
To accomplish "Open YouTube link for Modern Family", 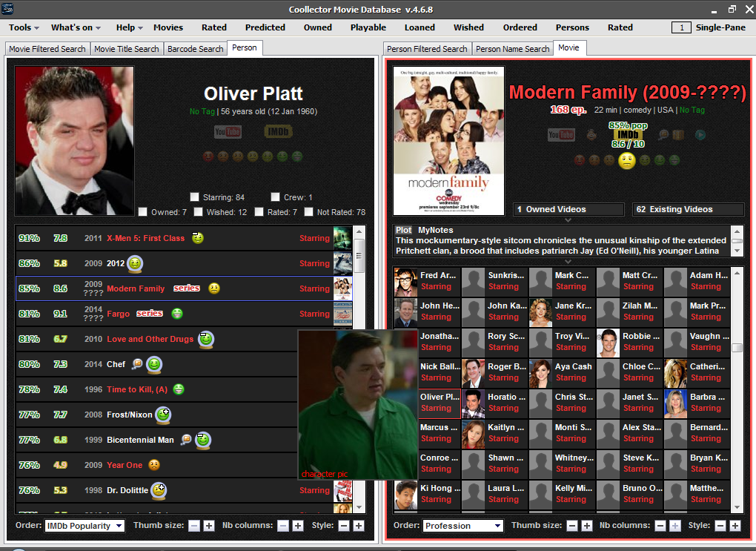I will (561, 135).
